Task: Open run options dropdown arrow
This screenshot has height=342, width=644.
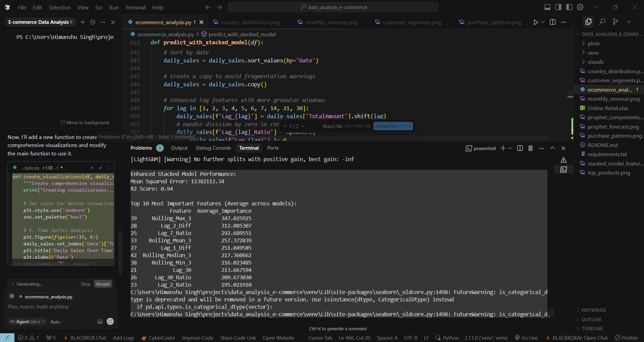Action: point(543,22)
